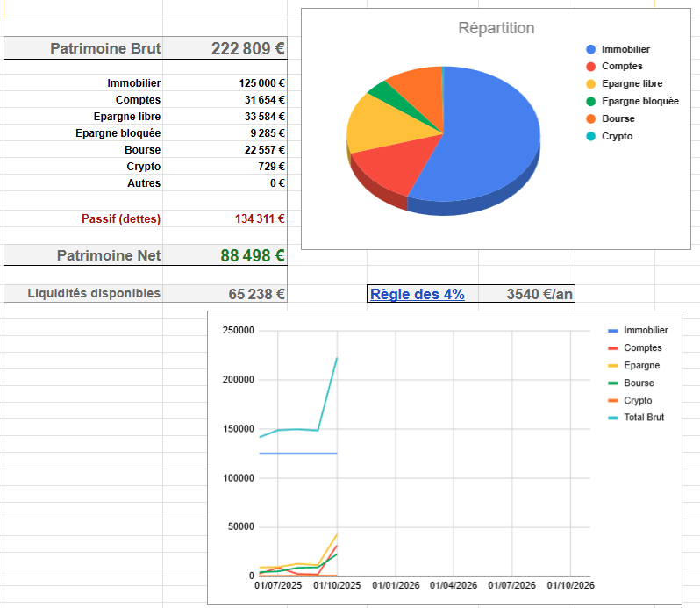Click Epargne entry in line chart legend

click(x=641, y=365)
